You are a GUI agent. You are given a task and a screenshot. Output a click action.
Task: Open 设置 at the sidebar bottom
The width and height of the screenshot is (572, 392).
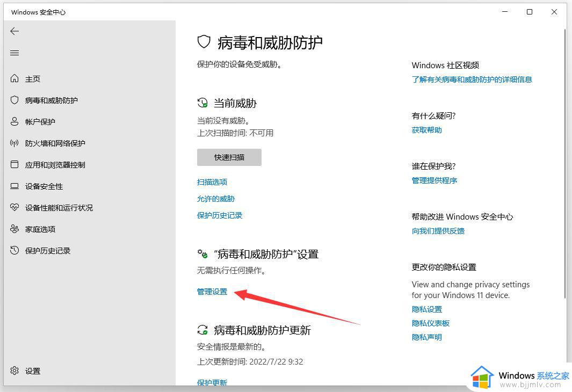pos(32,371)
